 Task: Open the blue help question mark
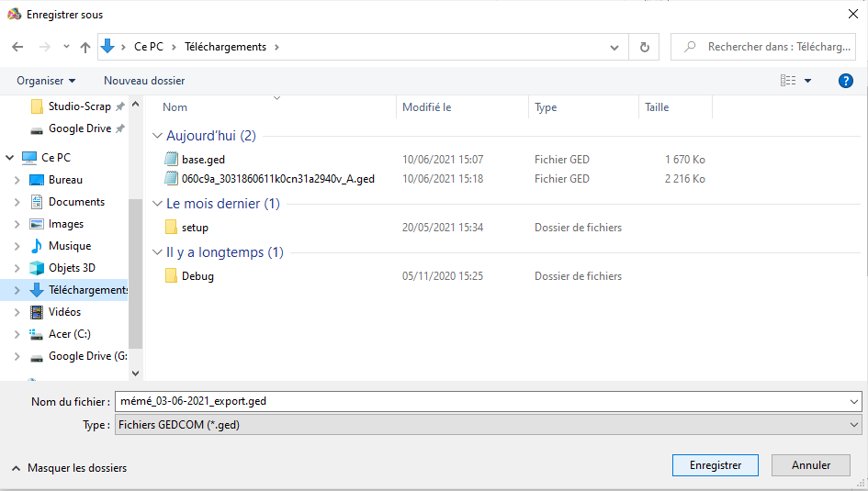click(846, 81)
